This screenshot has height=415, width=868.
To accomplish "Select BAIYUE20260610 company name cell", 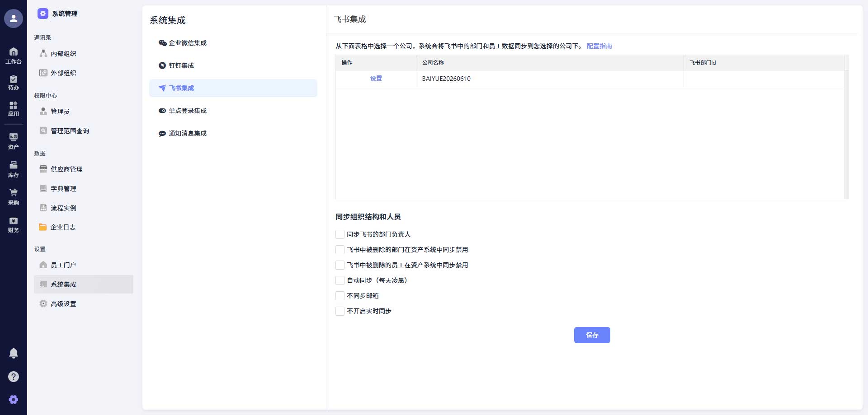I will (x=550, y=79).
